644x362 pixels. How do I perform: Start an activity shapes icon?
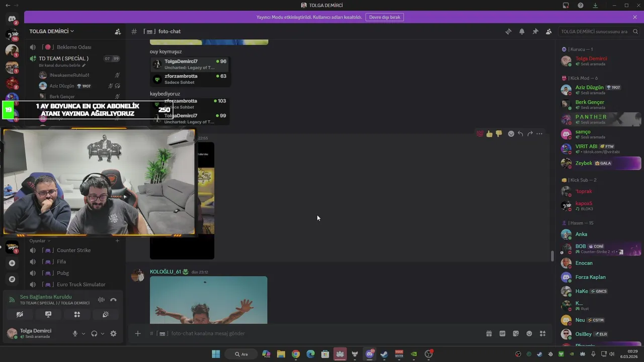tap(77, 314)
